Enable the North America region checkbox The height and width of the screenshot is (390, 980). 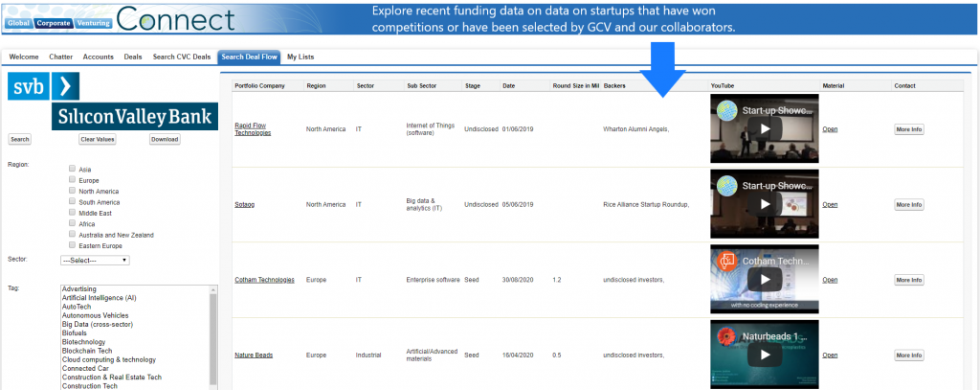[x=72, y=191]
